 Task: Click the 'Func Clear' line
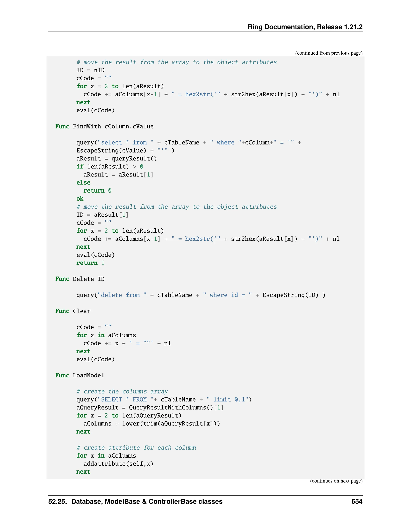coord(73,311)
